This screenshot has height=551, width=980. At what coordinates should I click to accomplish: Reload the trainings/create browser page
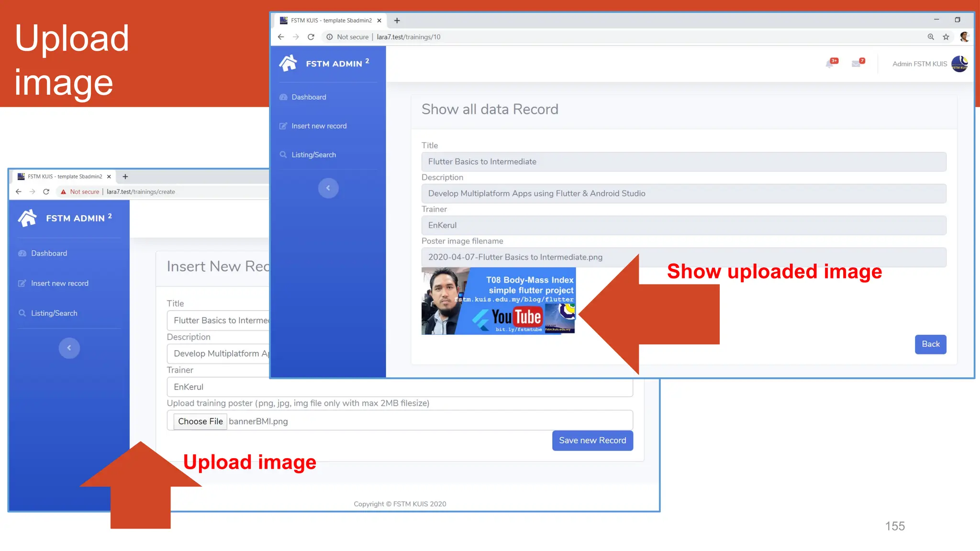[46, 192]
